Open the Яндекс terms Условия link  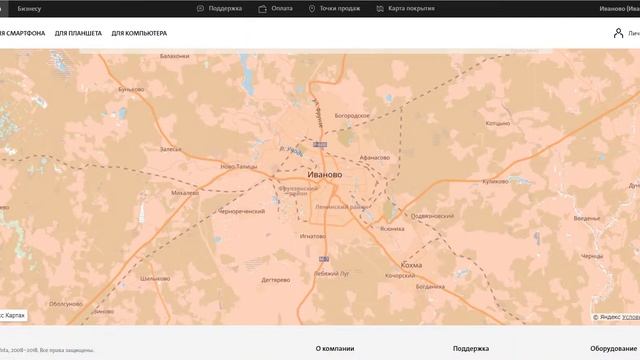click(x=631, y=317)
